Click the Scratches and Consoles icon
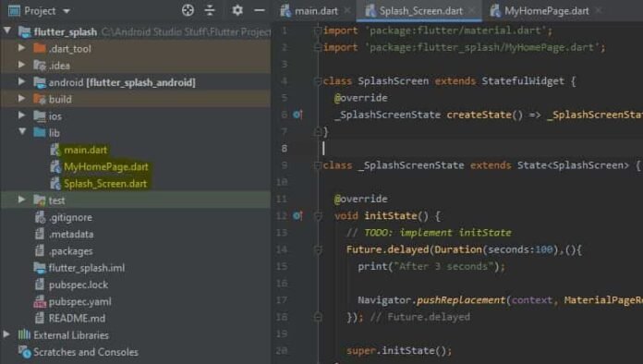Viewport: 643px width, 364px height. pos(25,352)
